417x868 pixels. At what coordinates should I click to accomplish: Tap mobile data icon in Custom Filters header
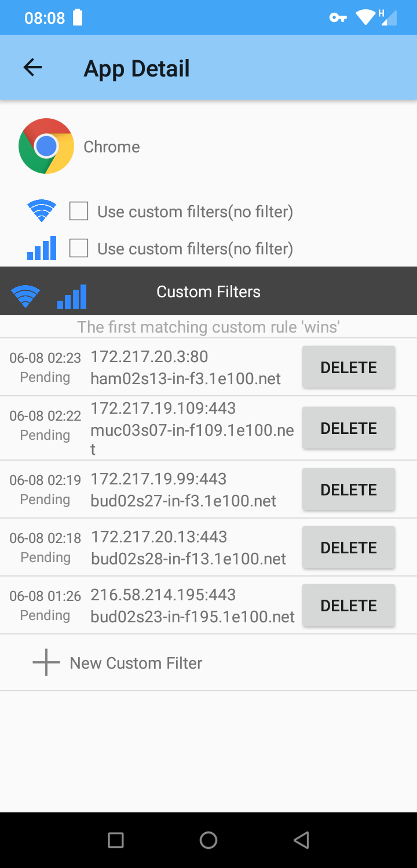pyautogui.click(x=72, y=297)
